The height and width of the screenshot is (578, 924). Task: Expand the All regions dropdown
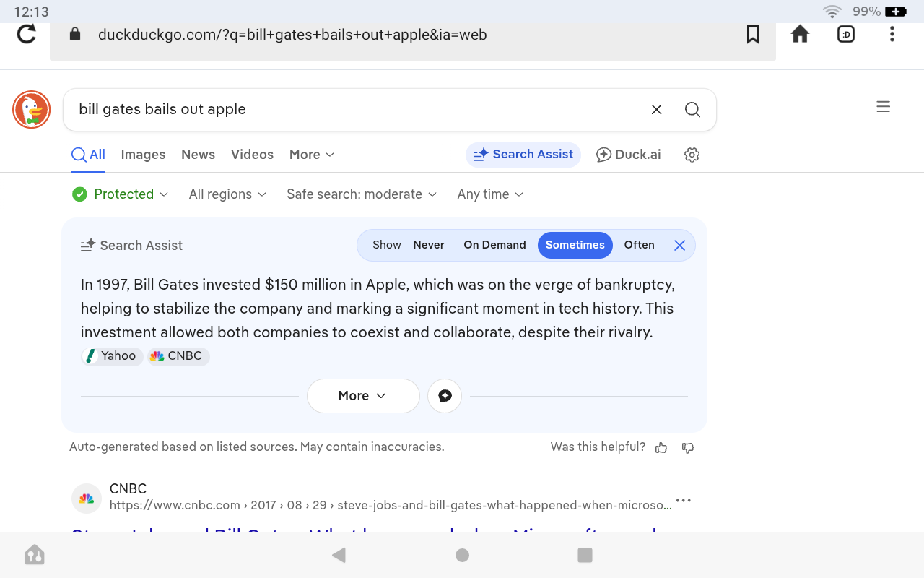pyautogui.click(x=227, y=194)
